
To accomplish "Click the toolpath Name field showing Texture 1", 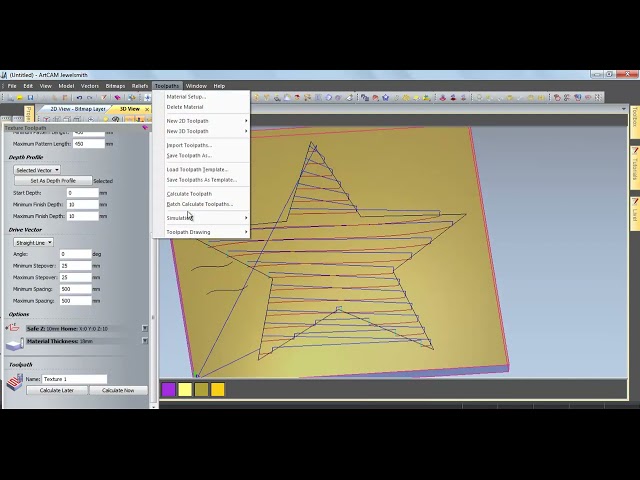I will pos(74,379).
